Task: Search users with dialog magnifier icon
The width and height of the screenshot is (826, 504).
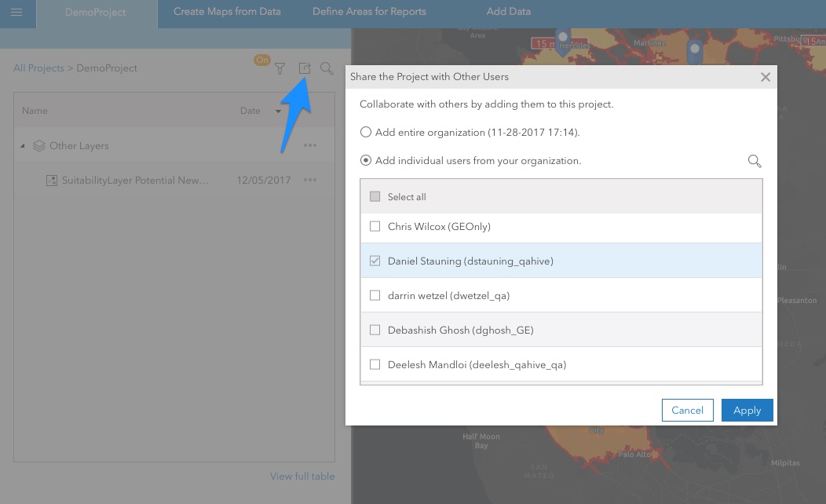Action: (x=755, y=161)
